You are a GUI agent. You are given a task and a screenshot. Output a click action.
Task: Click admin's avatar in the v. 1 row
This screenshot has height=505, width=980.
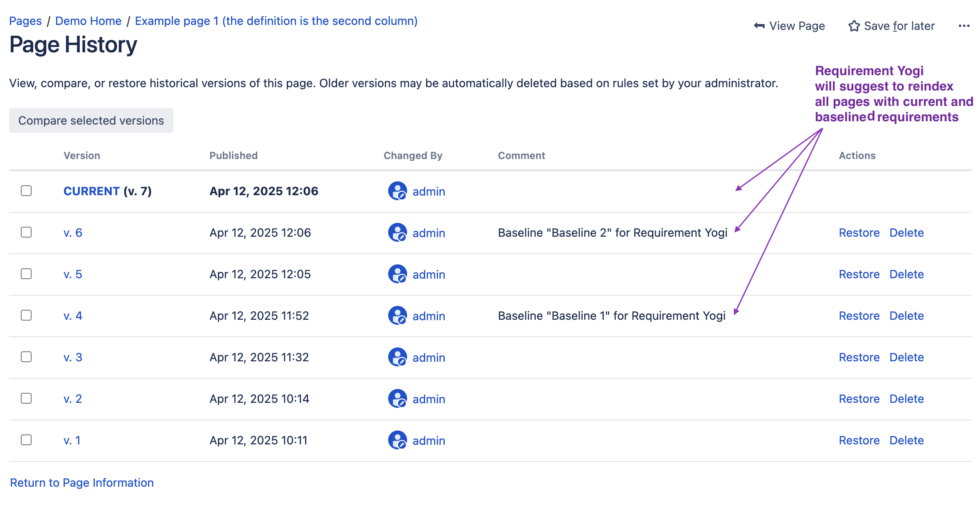click(x=398, y=440)
